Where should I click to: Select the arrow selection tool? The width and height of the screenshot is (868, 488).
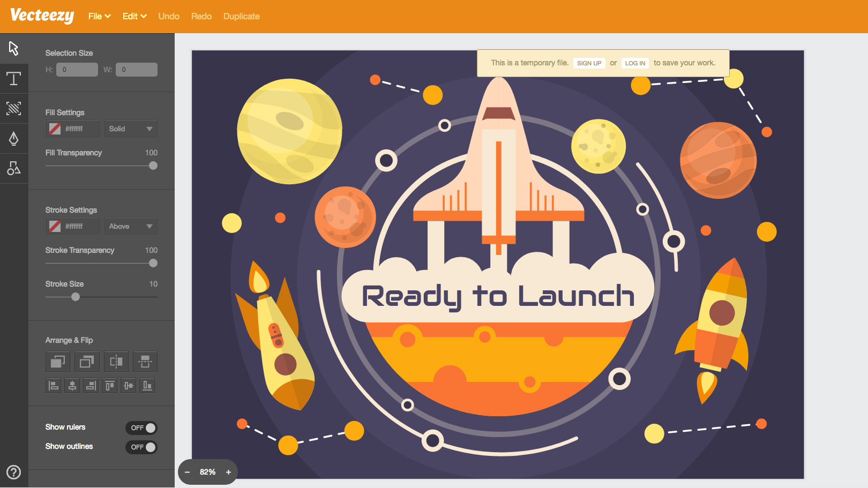pyautogui.click(x=14, y=48)
